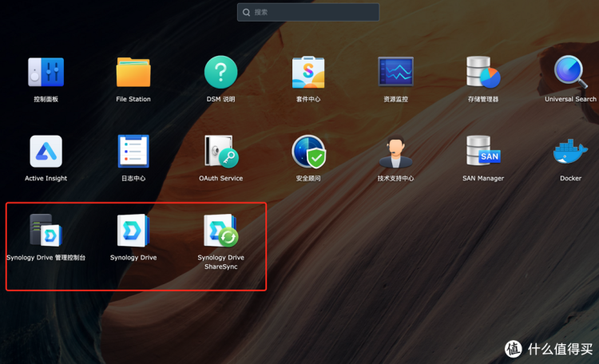Click the search magnifier icon in field
This screenshot has height=364, width=599.
[247, 12]
